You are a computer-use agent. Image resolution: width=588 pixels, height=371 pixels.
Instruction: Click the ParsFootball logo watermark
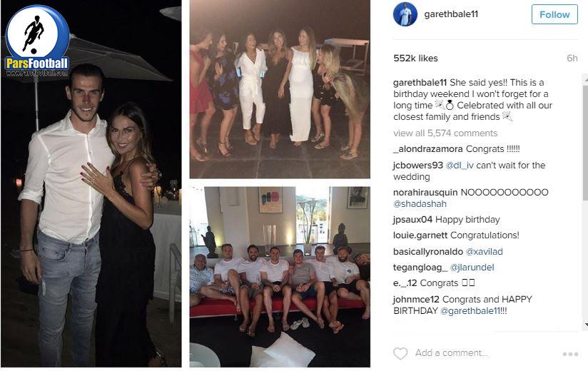click(x=37, y=41)
